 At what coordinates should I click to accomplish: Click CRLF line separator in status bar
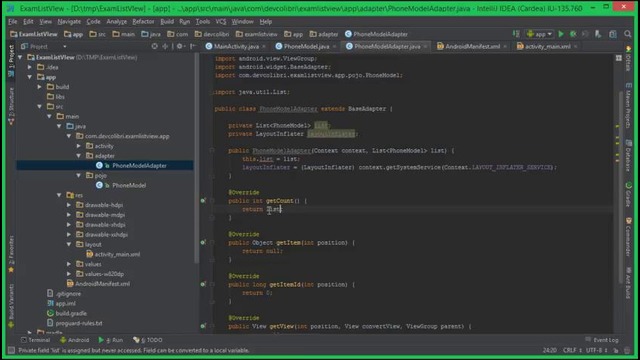pos(571,350)
